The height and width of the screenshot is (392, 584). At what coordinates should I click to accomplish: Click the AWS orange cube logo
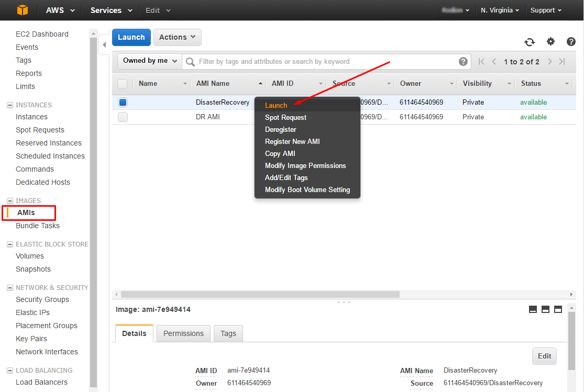23,10
